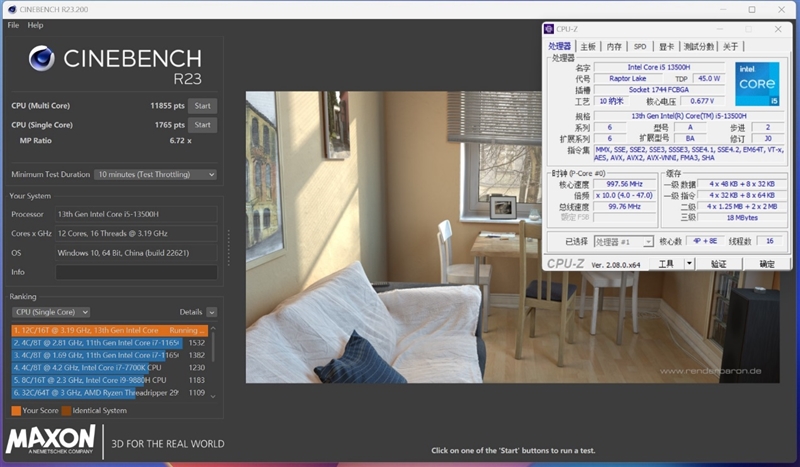
Task: Close the CPU-Z window
Action: (x=776, y=28)
